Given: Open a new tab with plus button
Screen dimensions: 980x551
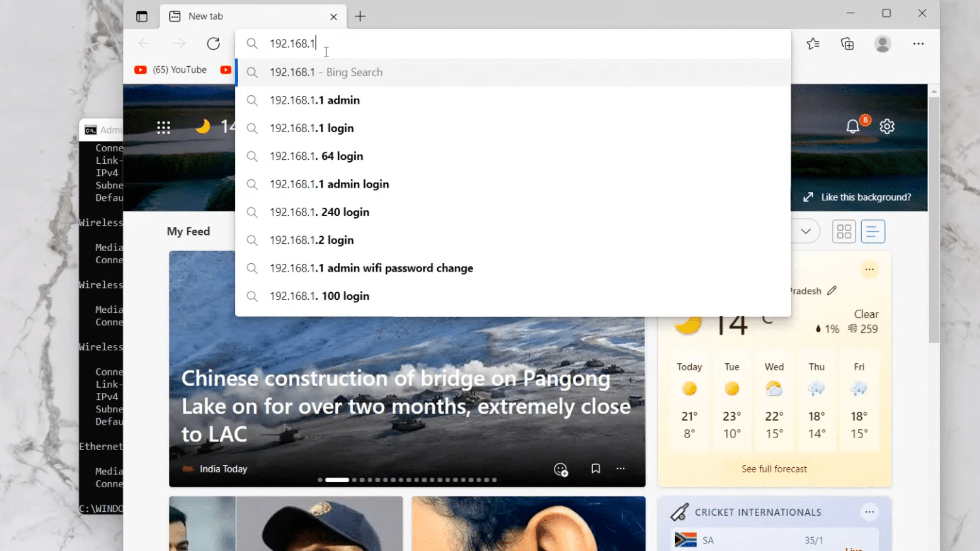Looking at the screenshot, I should click(360, 16).
